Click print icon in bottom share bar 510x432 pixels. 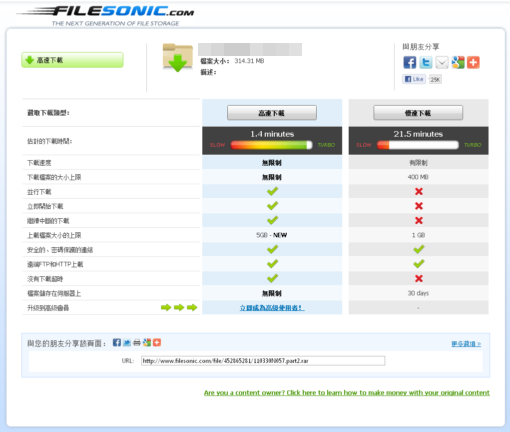point(137,342)
